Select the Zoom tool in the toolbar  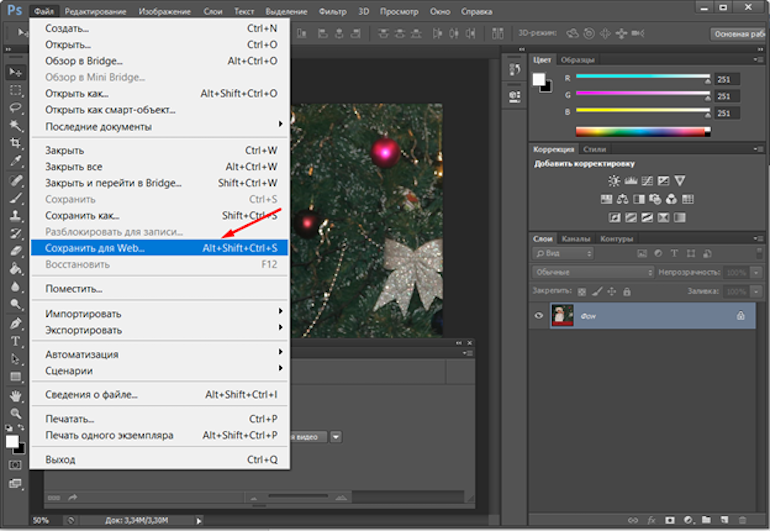click(x=16, y=412)
